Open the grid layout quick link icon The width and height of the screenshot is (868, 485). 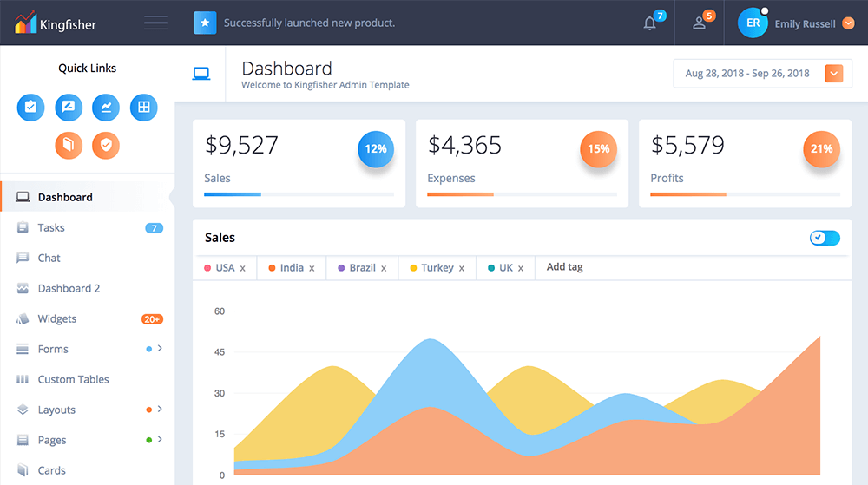tap(144, 108)
